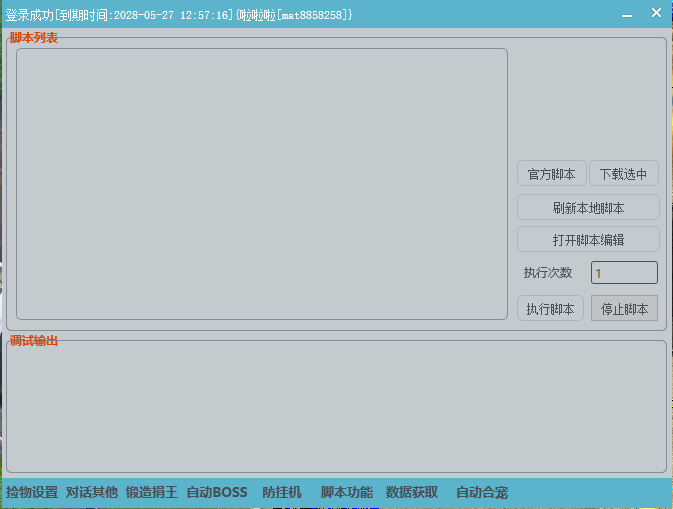Click inside the 脚本列表 list box
Screen dimensions: 673x509
(x=261, y=184)
